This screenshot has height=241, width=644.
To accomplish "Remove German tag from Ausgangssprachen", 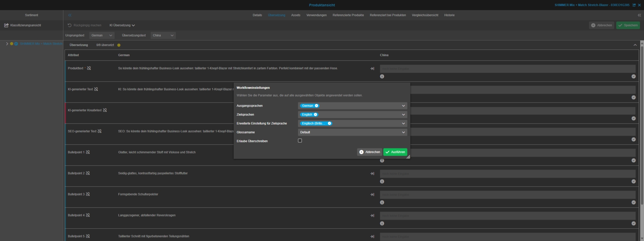I will 316,106.
